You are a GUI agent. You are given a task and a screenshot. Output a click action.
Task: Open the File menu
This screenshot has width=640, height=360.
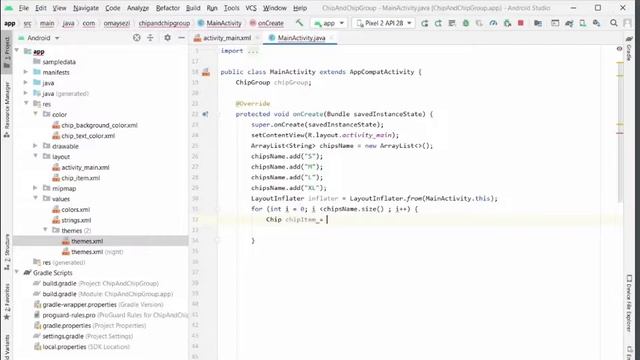[24, 8]
